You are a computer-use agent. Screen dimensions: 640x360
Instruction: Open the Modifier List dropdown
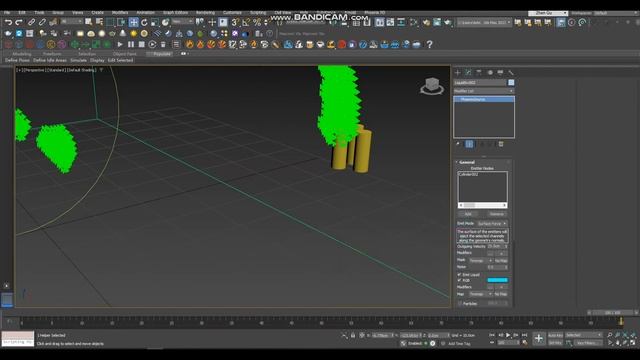point(484,91)
